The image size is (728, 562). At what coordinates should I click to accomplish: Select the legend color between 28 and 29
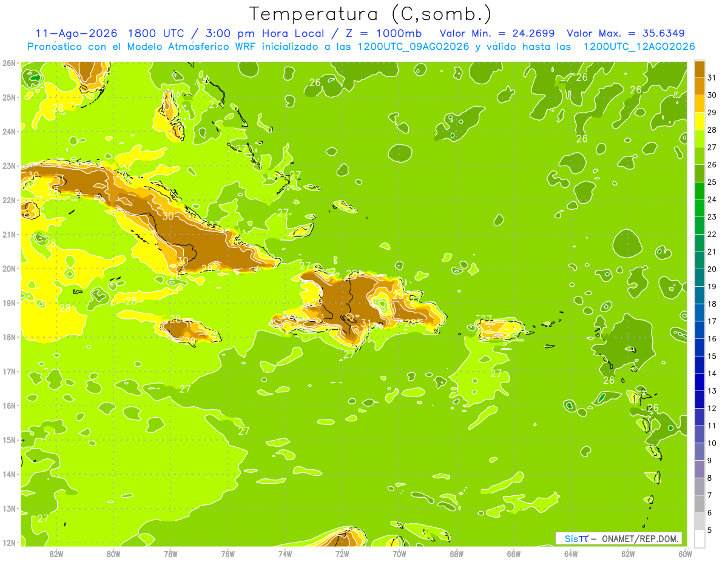click(699, 121)
